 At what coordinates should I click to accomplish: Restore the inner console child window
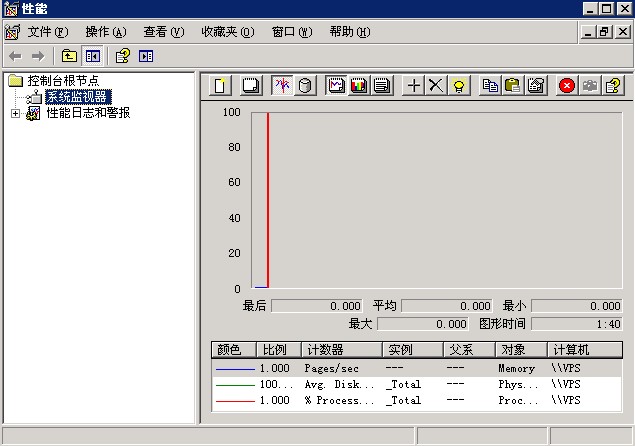pos(604,32)
